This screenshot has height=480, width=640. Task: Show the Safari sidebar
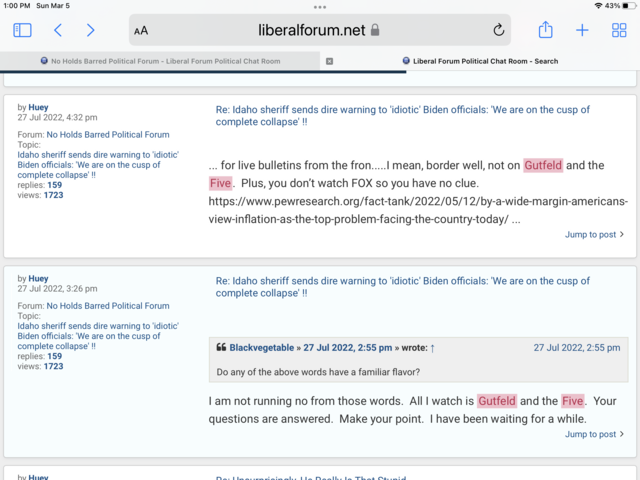22,30
